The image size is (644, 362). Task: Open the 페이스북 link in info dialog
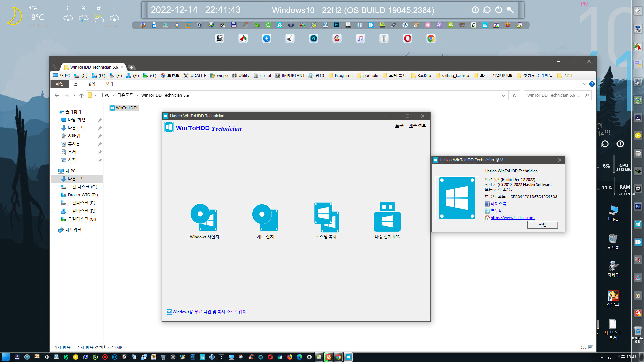[x=498, y=204]
